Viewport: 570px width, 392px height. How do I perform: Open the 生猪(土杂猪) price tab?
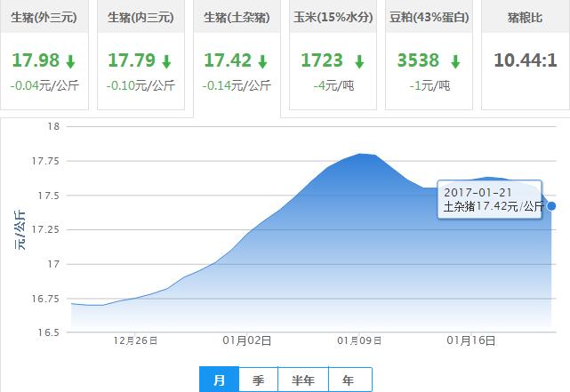tap(237, 18)
